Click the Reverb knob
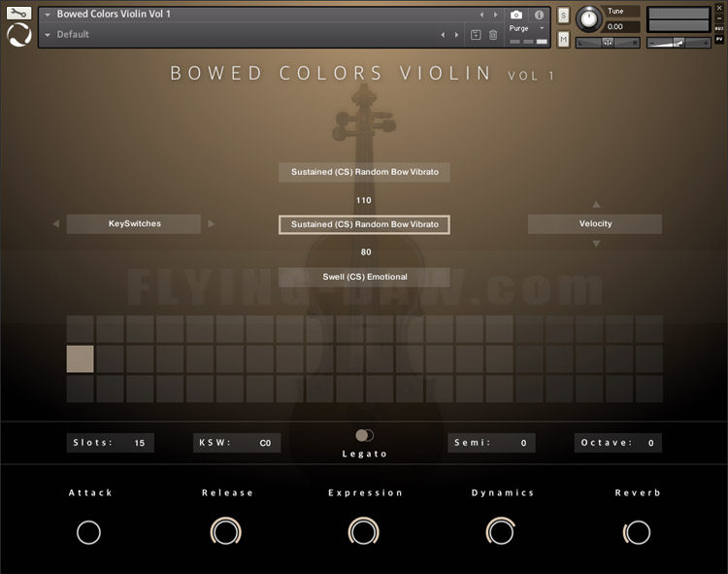 click(637, 531)
